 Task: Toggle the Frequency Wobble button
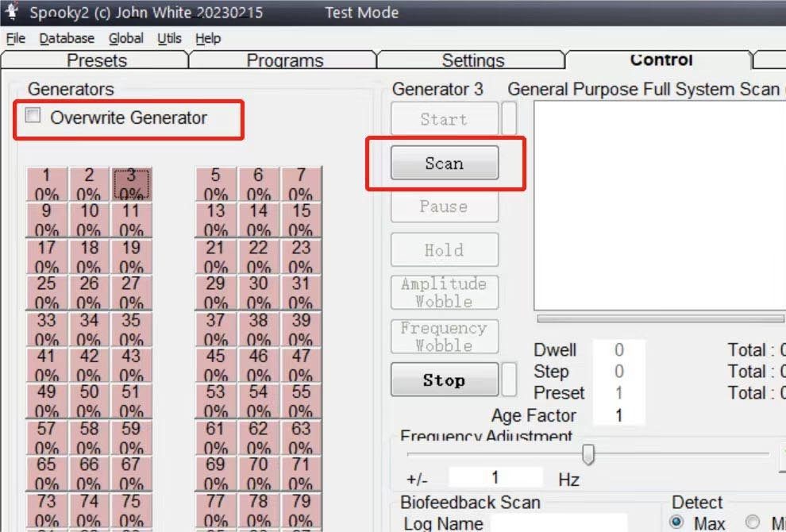point(444,336)
